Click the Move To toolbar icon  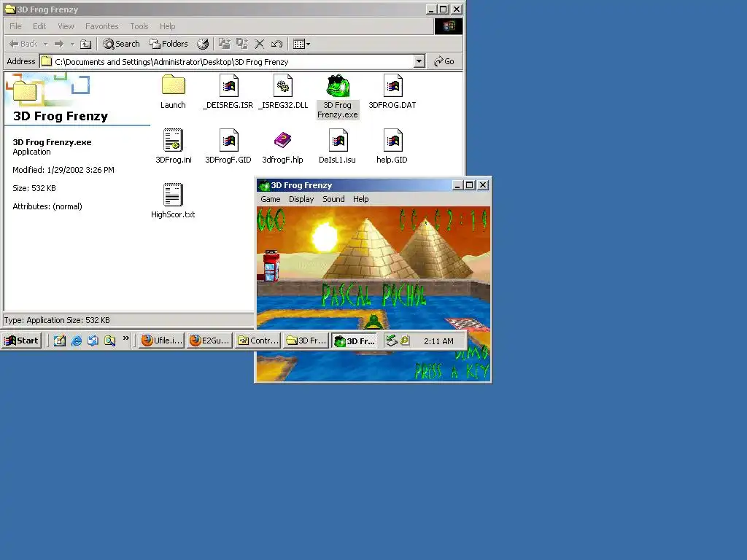[225, 44]
